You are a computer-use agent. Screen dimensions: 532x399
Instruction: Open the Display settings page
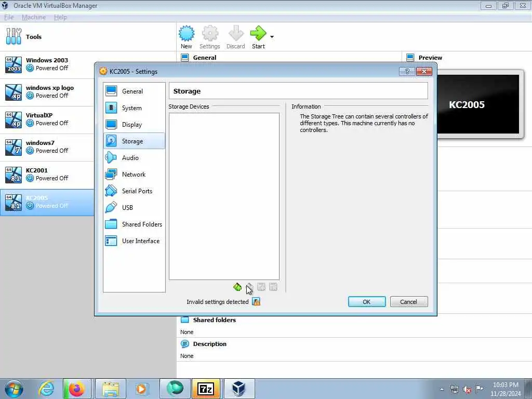point(134,125)
